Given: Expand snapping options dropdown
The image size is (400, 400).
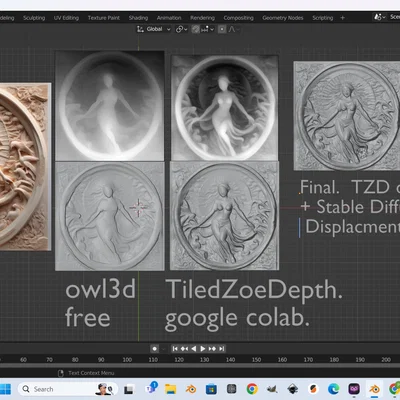Looking at the screenshot, I should 207,29.
